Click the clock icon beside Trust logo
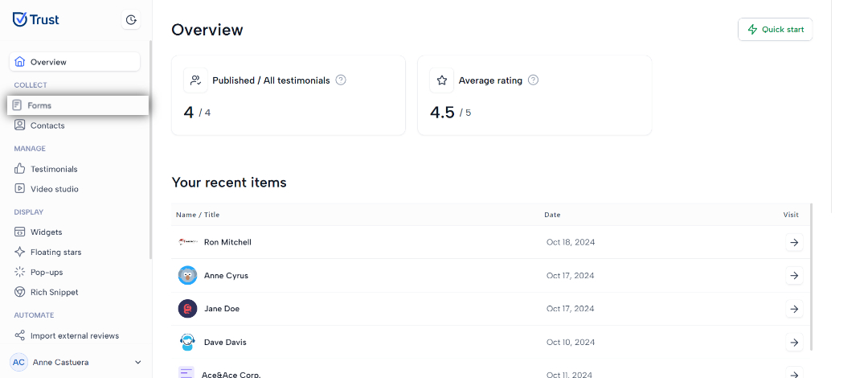 point(131,20)
